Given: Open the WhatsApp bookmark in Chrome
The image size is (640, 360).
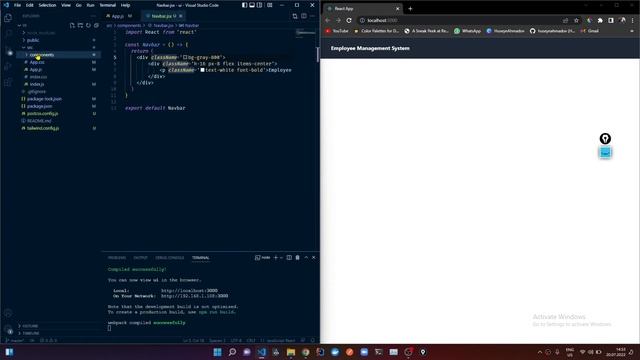Looking at the screenshot, I should point(468,31).
